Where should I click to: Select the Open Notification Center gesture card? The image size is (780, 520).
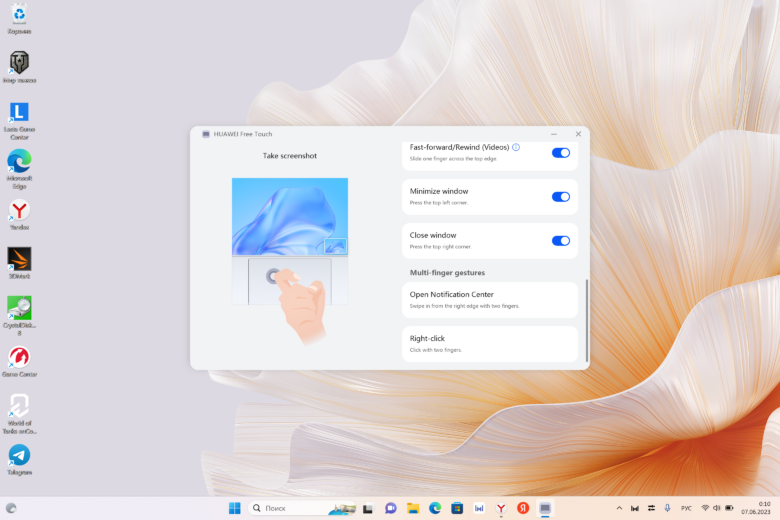[489, 300]
